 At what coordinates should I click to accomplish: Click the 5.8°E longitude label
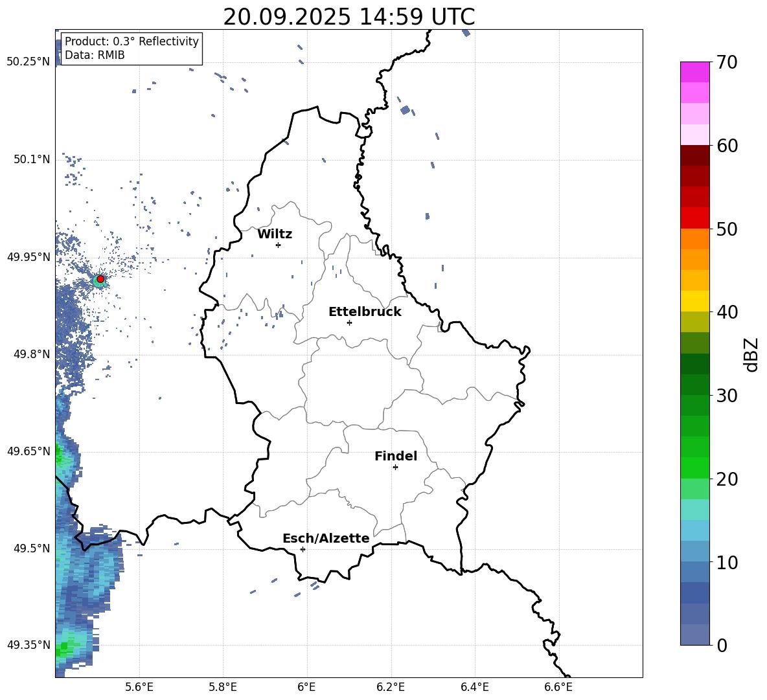click(223, 687)
